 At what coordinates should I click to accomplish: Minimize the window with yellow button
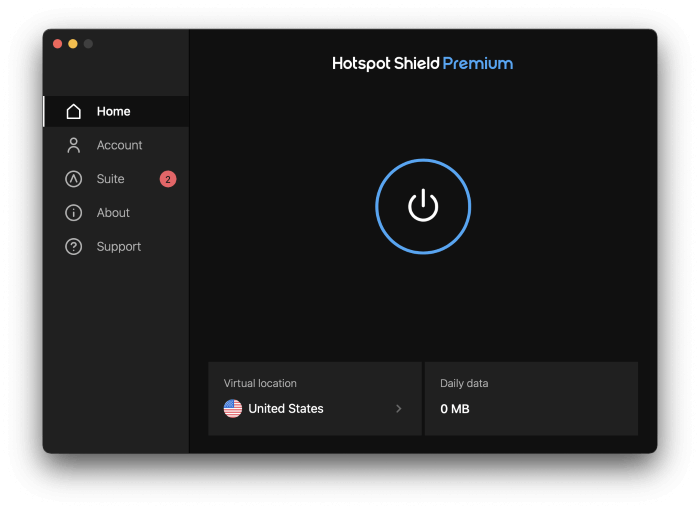[x=73, y=44]
